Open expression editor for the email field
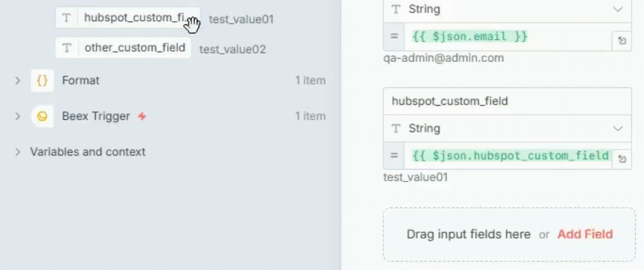 [622, 41]
